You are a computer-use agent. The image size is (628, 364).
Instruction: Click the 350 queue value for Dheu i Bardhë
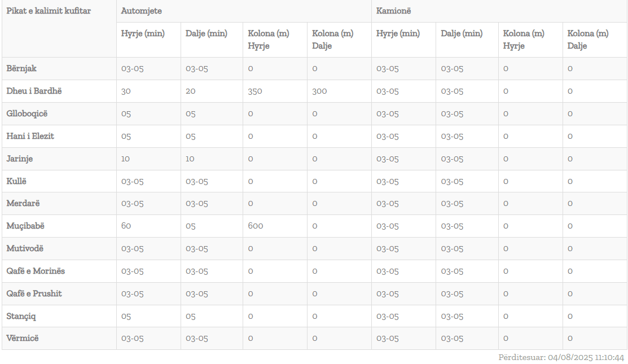(x=255, y=91)
